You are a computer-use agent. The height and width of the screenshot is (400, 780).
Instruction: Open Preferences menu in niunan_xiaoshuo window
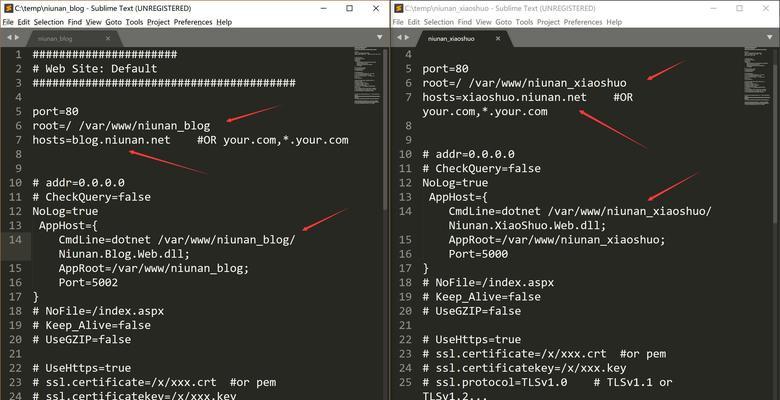pyautogui.click(x=583, y=22)
